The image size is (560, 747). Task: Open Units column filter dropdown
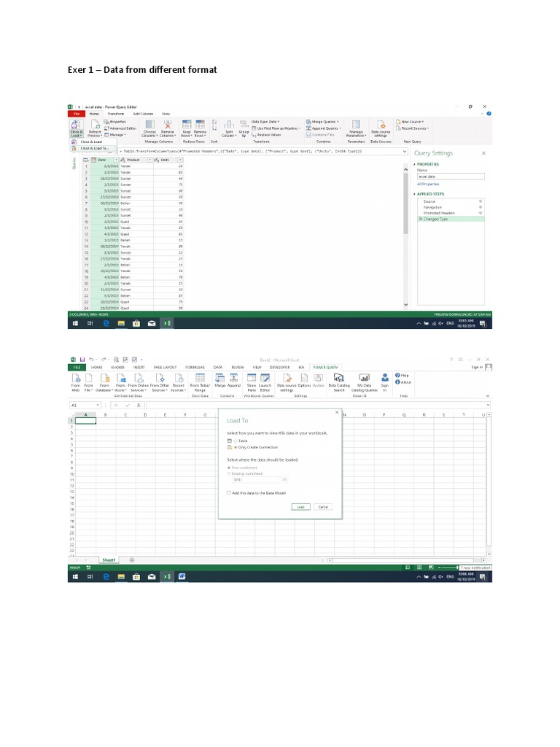181,160
